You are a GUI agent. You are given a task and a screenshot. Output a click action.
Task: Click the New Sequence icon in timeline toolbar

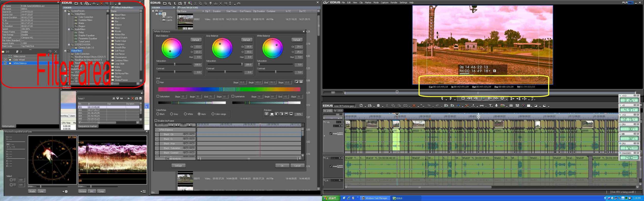361,106
